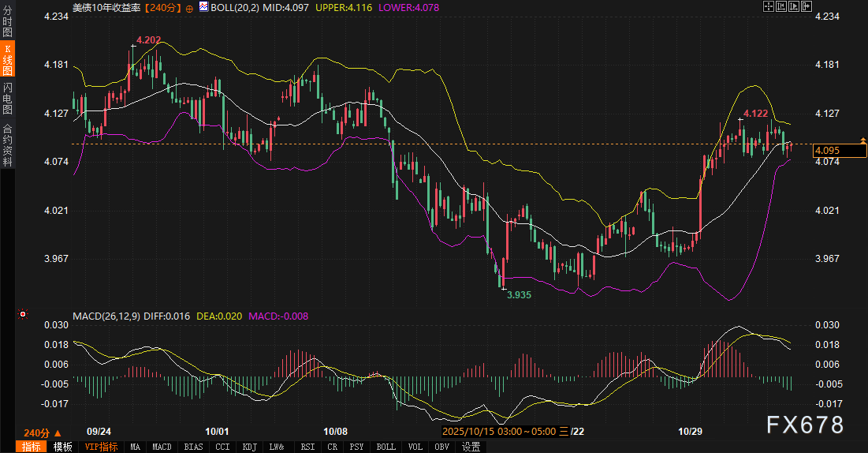Image resolution: width=868 pixels, height=453 pixels.
Task: Click the BOLL chart indicator icon
Action: (203, 7)
